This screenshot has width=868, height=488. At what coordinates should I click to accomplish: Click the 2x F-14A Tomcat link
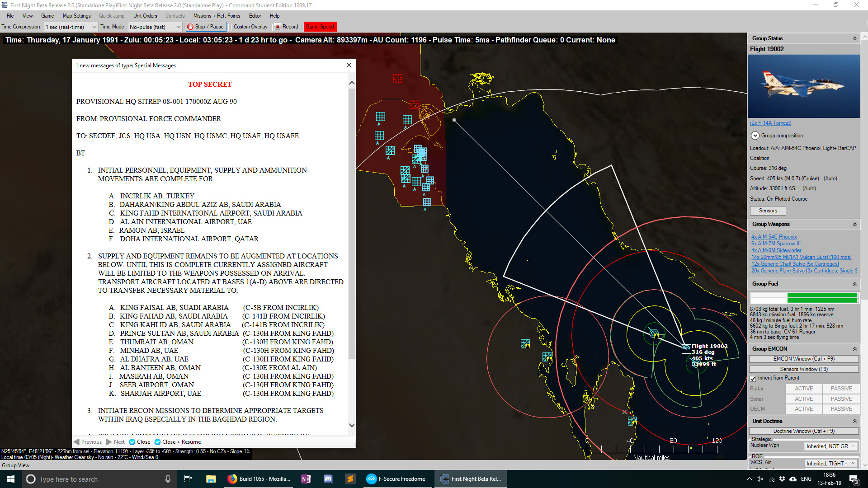tap(770, 123)
